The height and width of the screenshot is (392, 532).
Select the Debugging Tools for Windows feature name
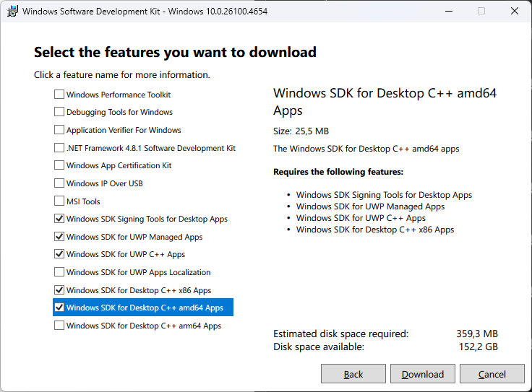coord(119,112)
